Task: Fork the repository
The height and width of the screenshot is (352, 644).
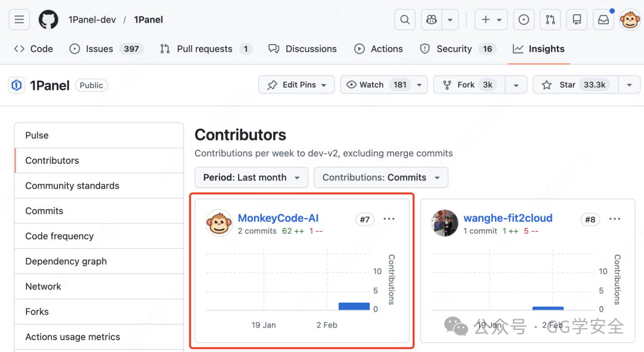Action: tap(469, 85)
